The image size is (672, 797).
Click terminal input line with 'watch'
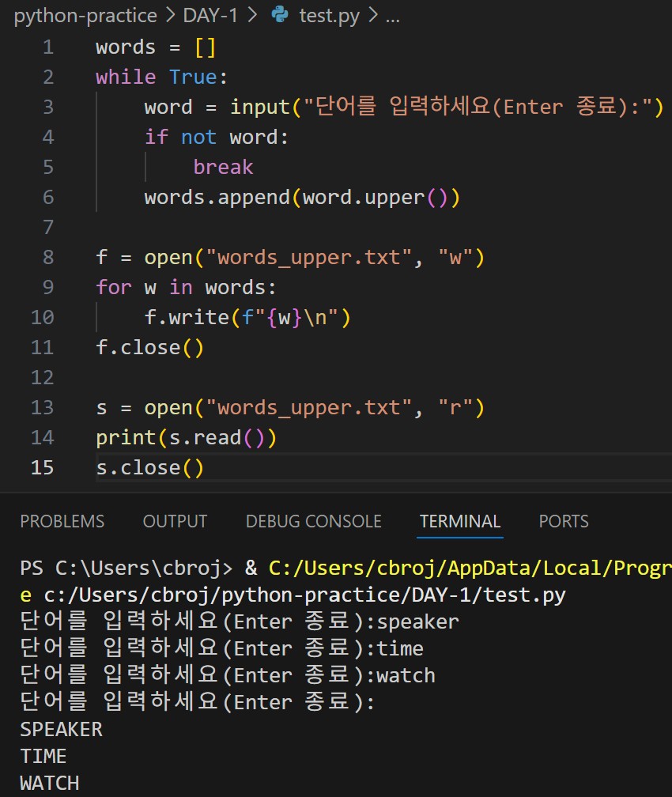(x=228, y=675)
